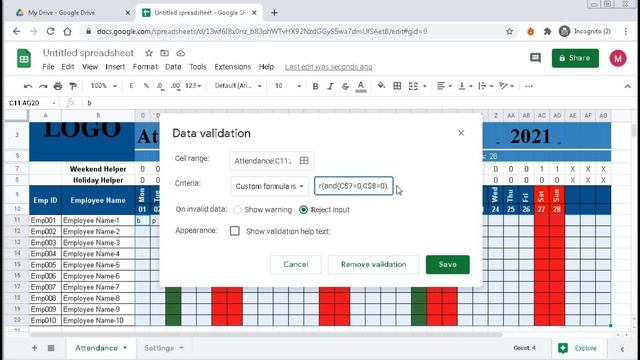Open the text color picker

tap(360, 86)
